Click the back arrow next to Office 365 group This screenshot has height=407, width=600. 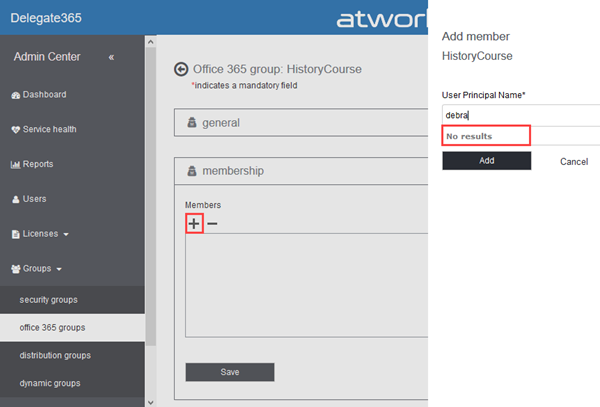pos(181,69)
